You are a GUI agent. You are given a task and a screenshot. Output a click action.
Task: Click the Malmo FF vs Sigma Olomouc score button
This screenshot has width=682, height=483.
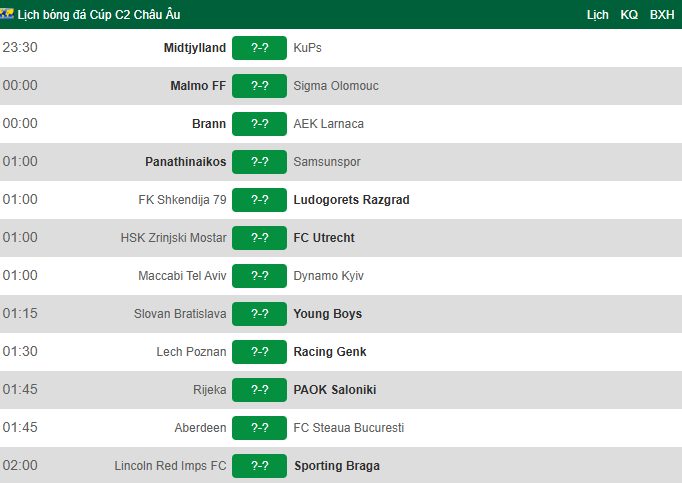[259, 86]
